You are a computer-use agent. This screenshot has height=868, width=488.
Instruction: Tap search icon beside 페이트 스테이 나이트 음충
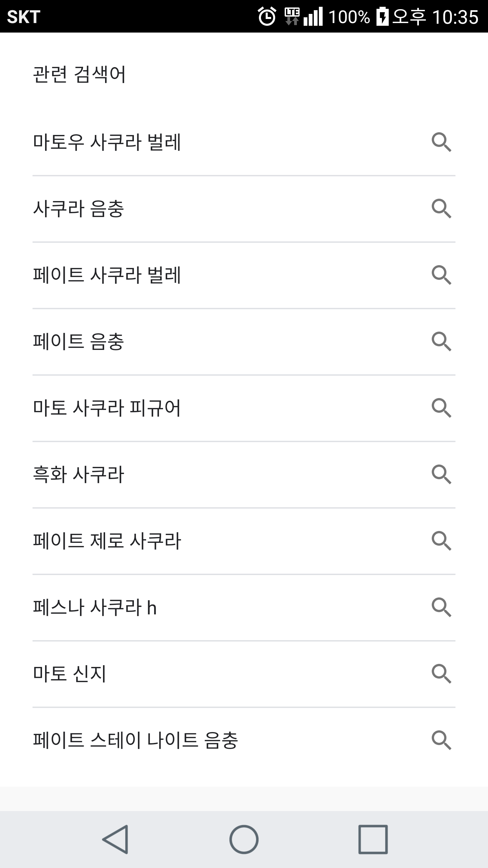(x=441, y=740)
